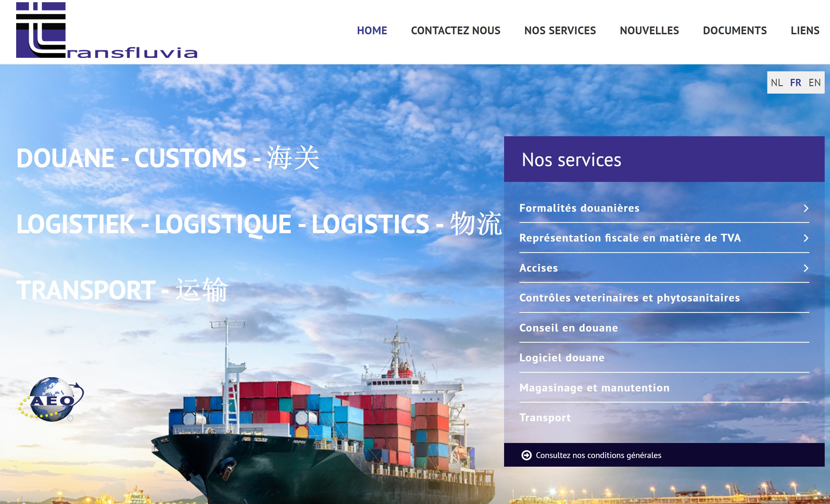Open the NOUVELLES menu item

649,31
